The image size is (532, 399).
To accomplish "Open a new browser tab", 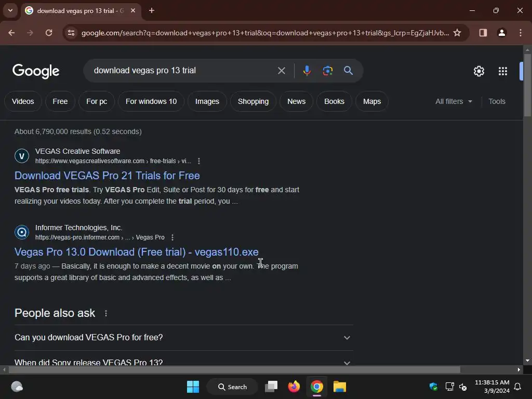I will click(x=152, y=10).
